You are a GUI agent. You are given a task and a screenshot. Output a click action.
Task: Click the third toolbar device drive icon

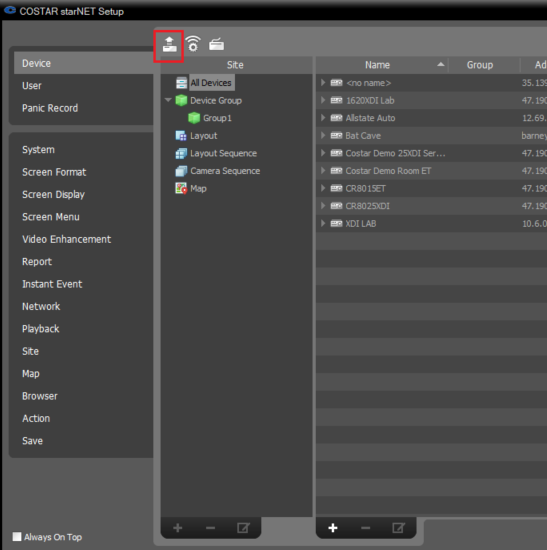tap(216, 44)
